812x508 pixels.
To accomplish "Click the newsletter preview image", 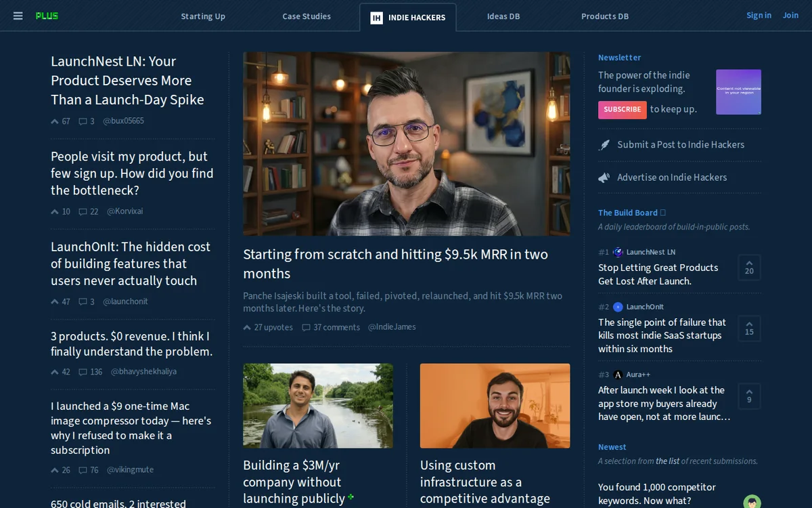I will pos(738,91).
